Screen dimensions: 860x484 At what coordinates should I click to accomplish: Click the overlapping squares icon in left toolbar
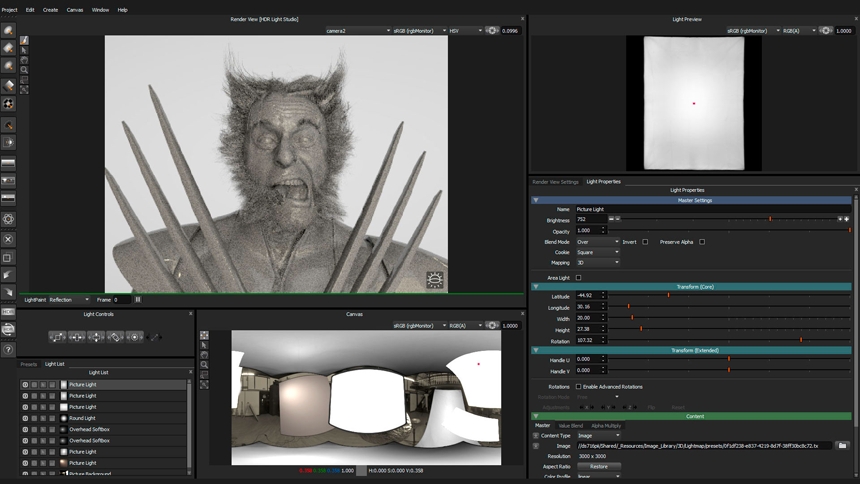8,257
